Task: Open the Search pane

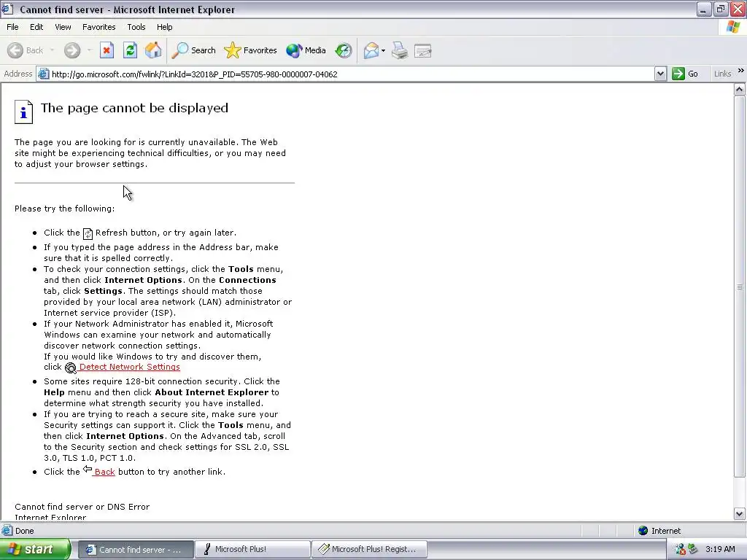Action: pos(193,50)
